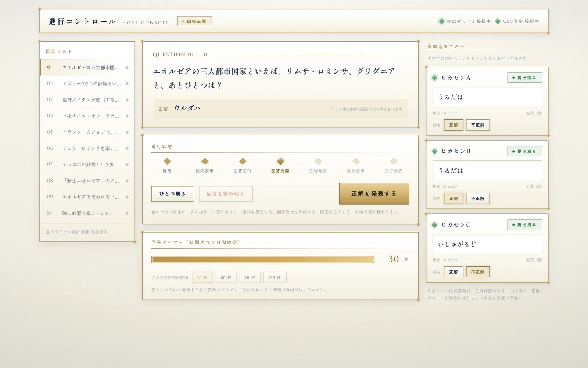The width and height of the screenshot is (588, 368).
Task: Click the ひとつ戻る button
Action: [x=173, y=194]
